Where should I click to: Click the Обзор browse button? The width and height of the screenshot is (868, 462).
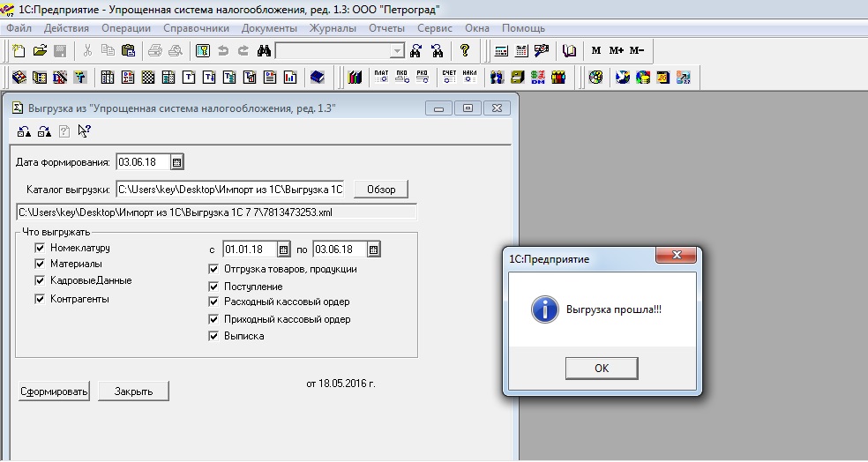tap(381, 190)
